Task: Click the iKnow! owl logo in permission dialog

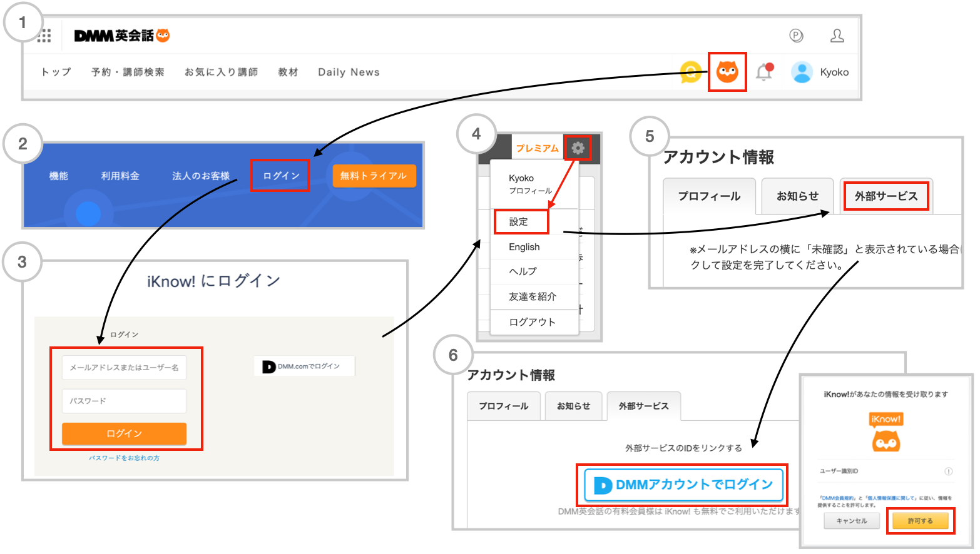Action: [886, 432]
